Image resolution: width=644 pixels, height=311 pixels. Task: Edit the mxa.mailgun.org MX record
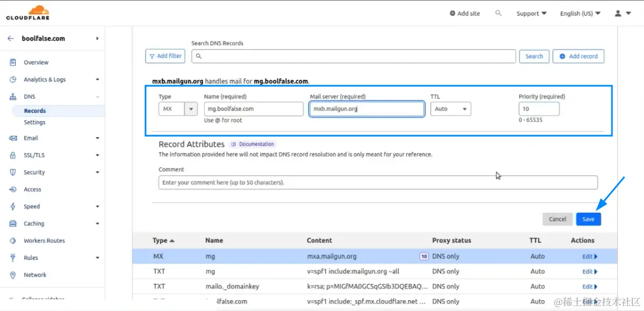click(590, 256)
